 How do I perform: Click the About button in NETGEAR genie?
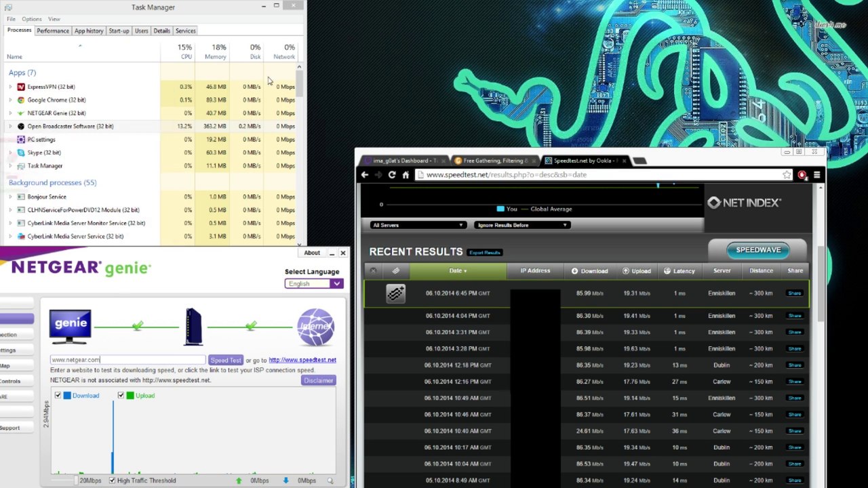[x=312, y=253]
